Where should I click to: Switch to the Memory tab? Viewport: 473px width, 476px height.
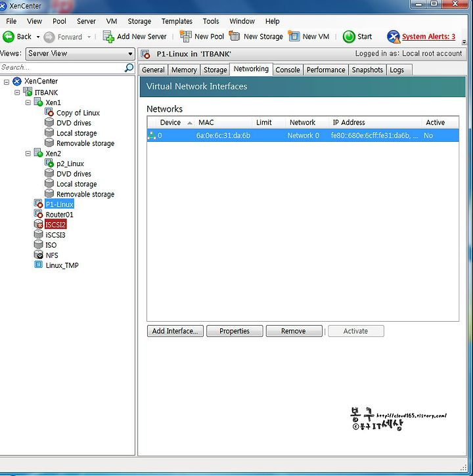pyautogui.click(x=184, y=70)
